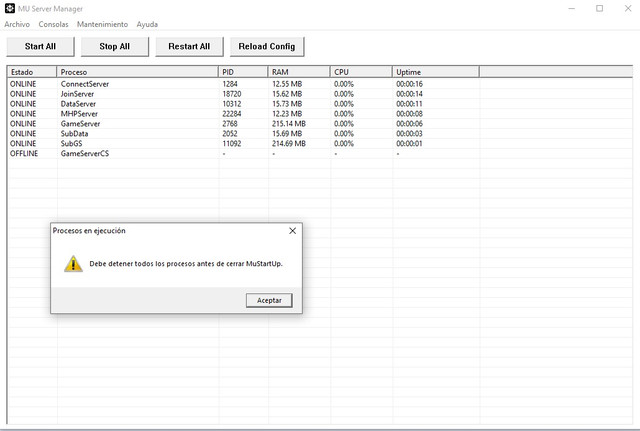Sort by the Proceso column header
640x431 pixels.
[x=137, y=72]
